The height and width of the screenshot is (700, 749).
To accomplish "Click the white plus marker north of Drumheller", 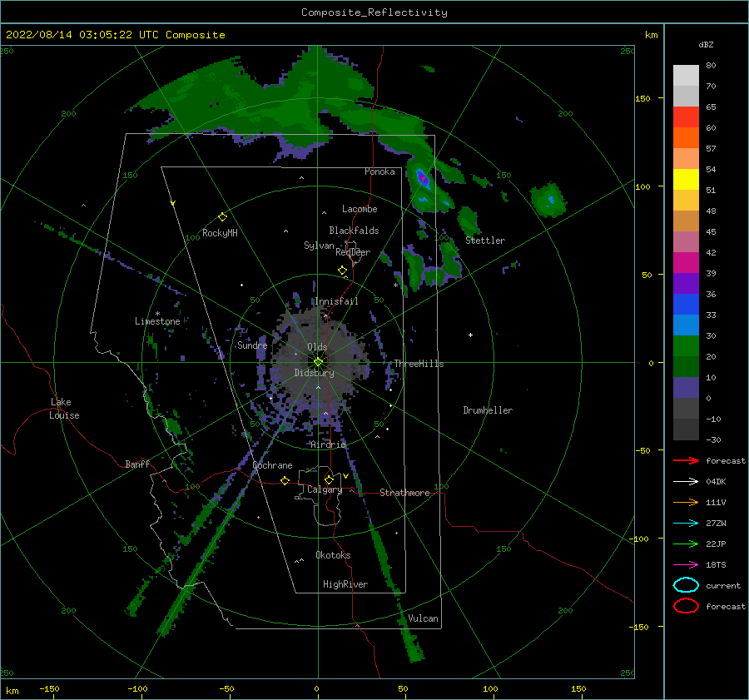I will click(470, 335).
